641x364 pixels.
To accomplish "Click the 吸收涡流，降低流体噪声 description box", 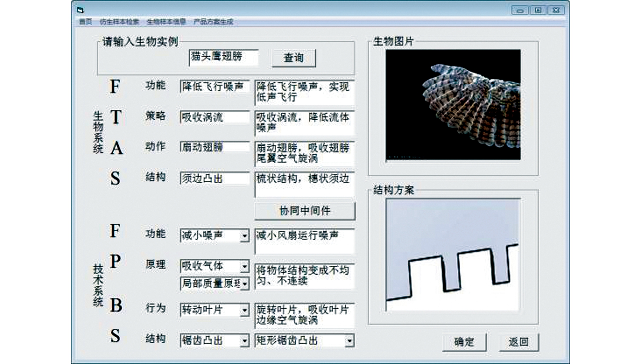I will tap(304, 123).
